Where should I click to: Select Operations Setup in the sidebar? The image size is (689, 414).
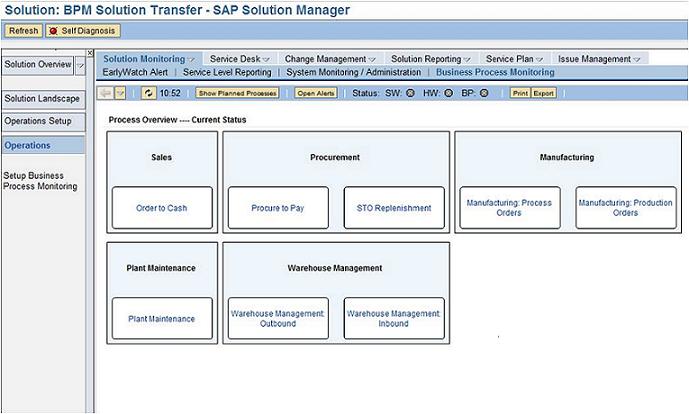tap(43, 121)
